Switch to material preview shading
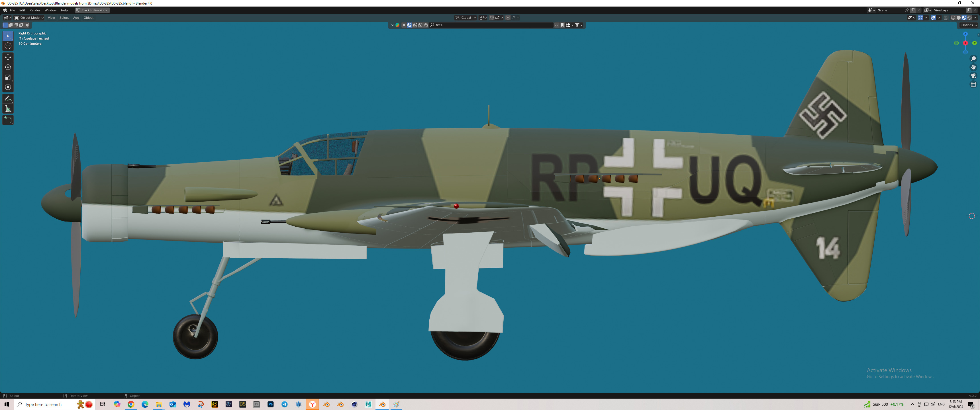The image size is (980, 410). click(x=964, y=18)
